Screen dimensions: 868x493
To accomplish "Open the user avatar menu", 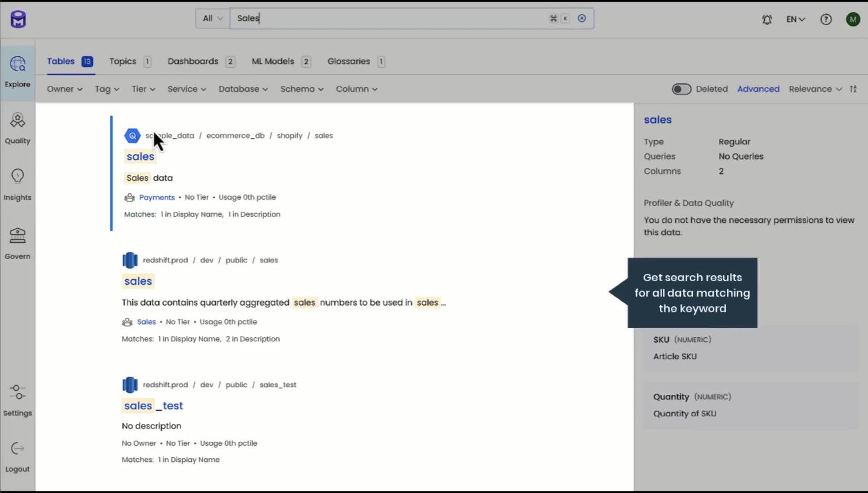I will [x=853, y=19].
